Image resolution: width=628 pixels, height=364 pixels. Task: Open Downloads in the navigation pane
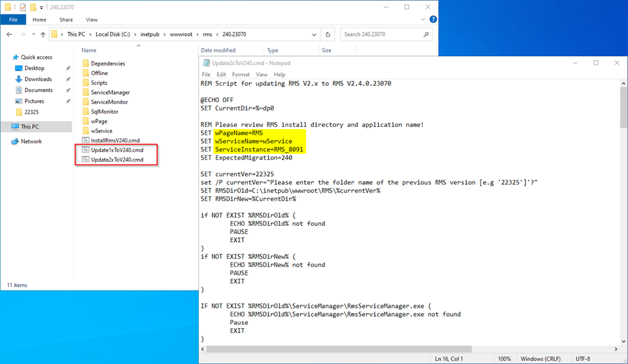(38, 79)
